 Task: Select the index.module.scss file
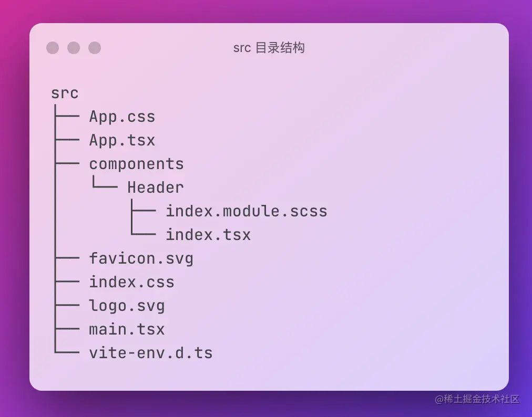[247, 211]
